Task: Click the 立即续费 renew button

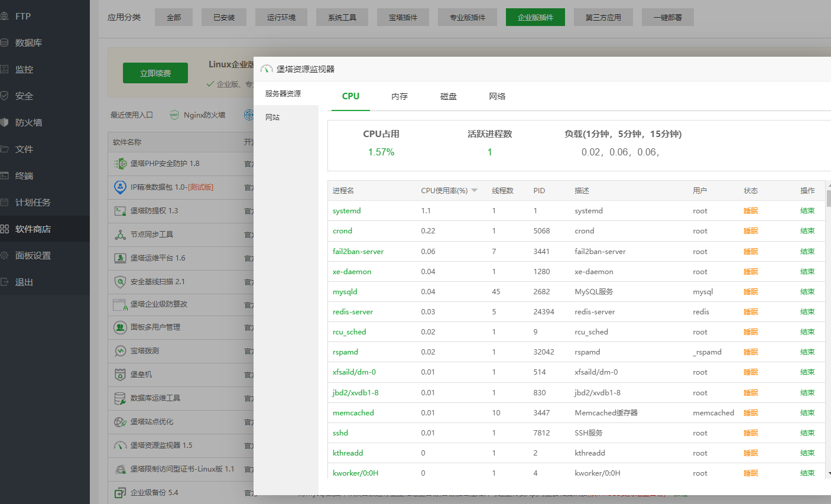Action: [x=155, y=73]
